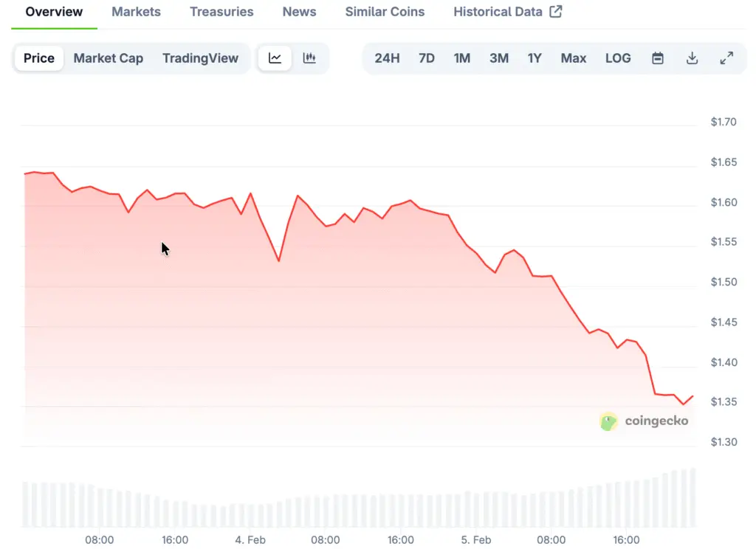Toggle LOG scale on chart
This screenshot has height=549, width=756.
pos(618,58)
